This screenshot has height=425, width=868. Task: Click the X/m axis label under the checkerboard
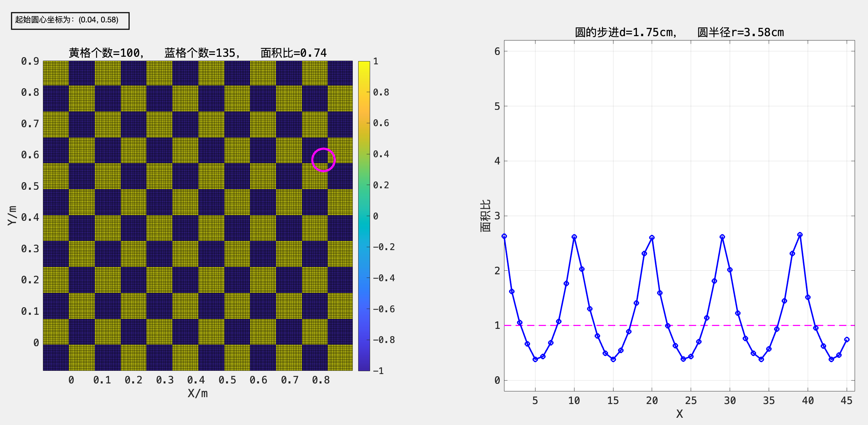coord(198,393)
